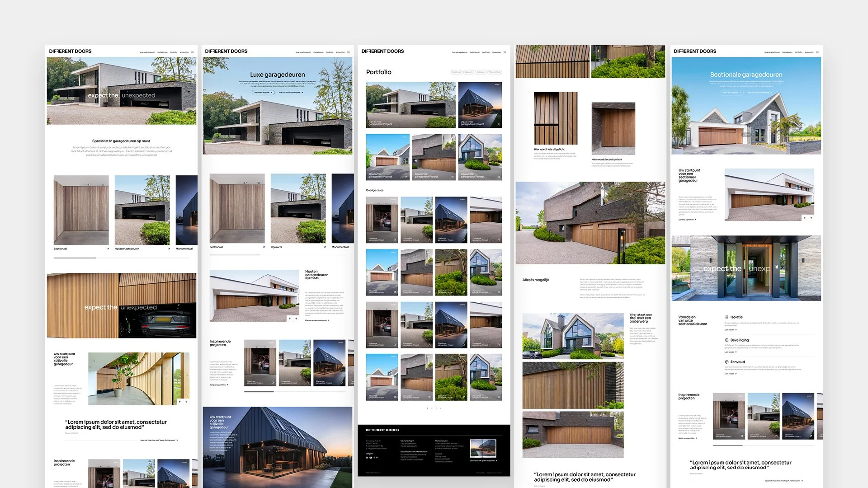Click the Isolatie insulation icon
The height and width of the screenshot is (488, 868).
pyautogui.click(x=726, y=317)
